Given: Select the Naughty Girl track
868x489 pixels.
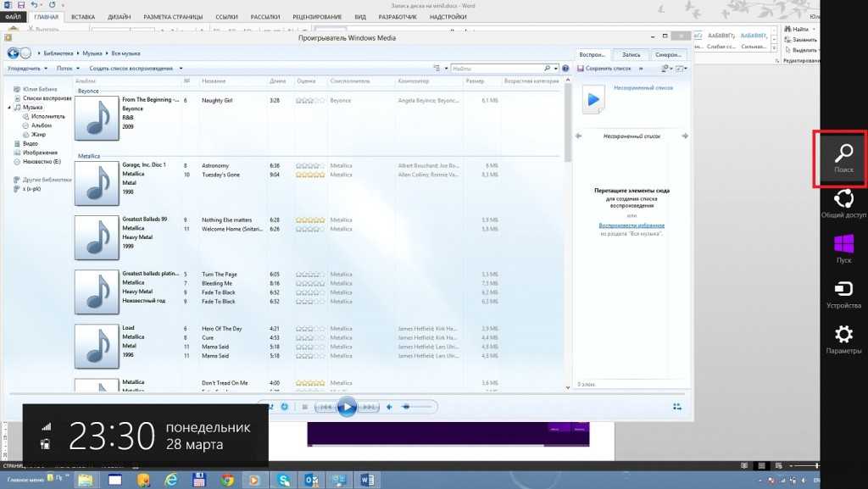Looking at the screenshot, I should [x=217, y=100].
